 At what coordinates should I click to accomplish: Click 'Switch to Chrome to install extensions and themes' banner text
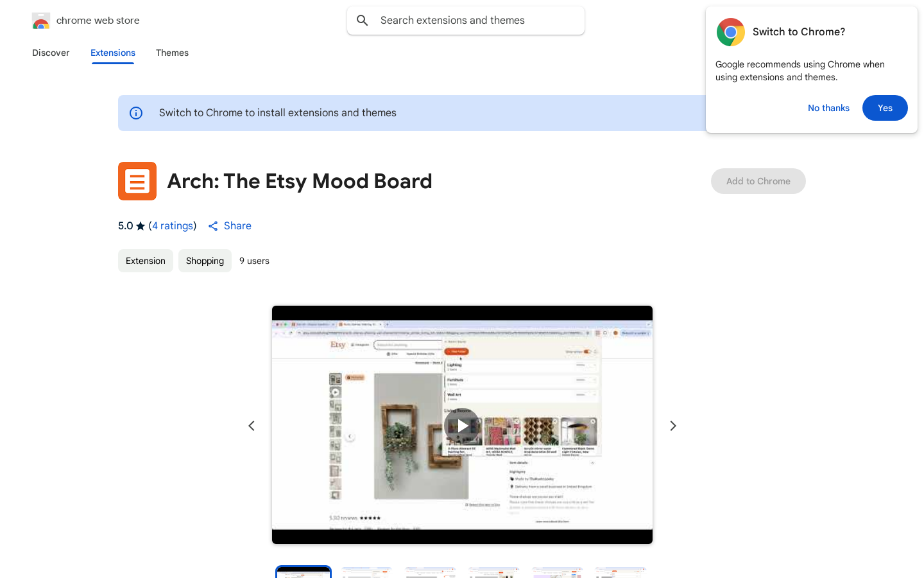click(x=278, y=113)
